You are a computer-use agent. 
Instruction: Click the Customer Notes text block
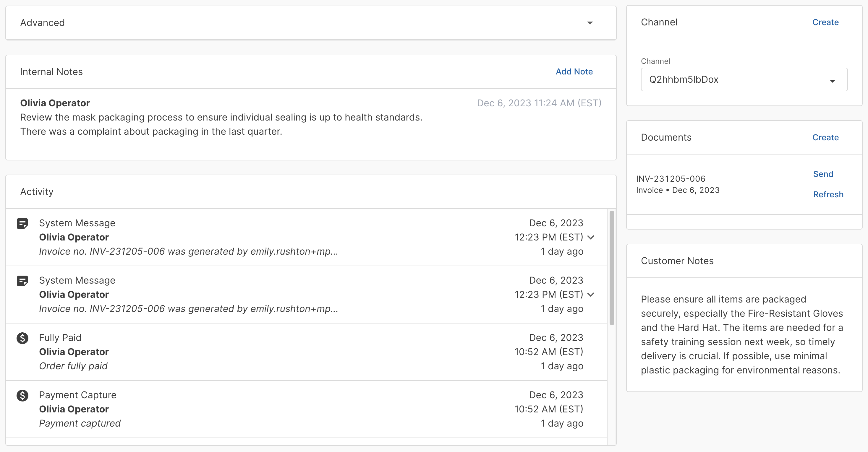(x=741, y=334)
